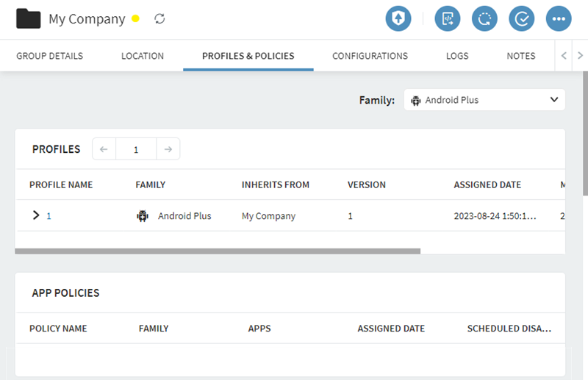Click the dotted circular refresh action icon
Screen dimensions: 588x380
484,19
